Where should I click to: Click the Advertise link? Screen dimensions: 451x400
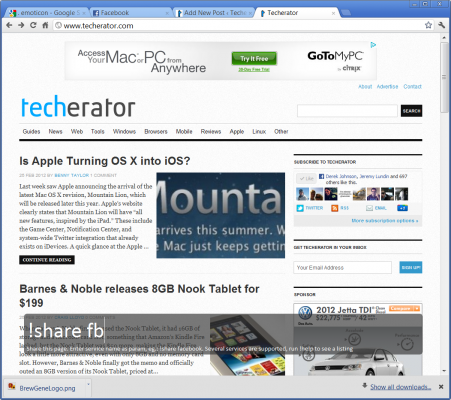pos(387,86)
